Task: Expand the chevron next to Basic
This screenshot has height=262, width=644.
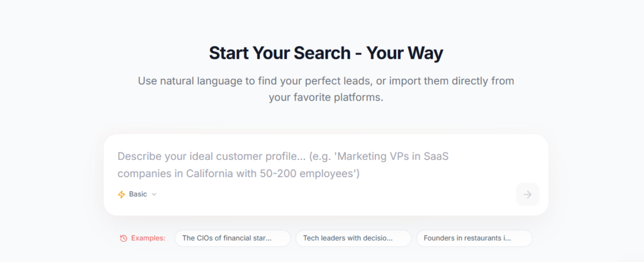Action: coord(154,195)
